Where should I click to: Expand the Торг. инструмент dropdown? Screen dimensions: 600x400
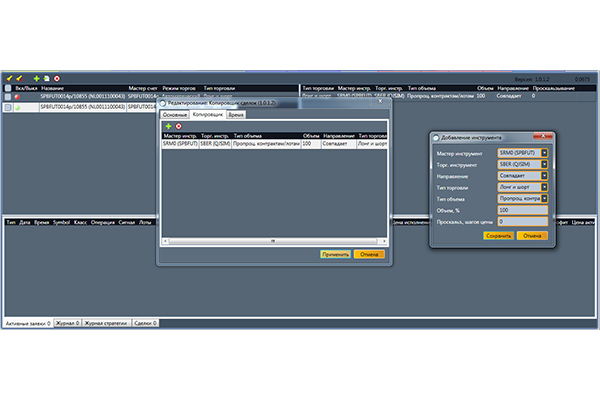point(544,162)
